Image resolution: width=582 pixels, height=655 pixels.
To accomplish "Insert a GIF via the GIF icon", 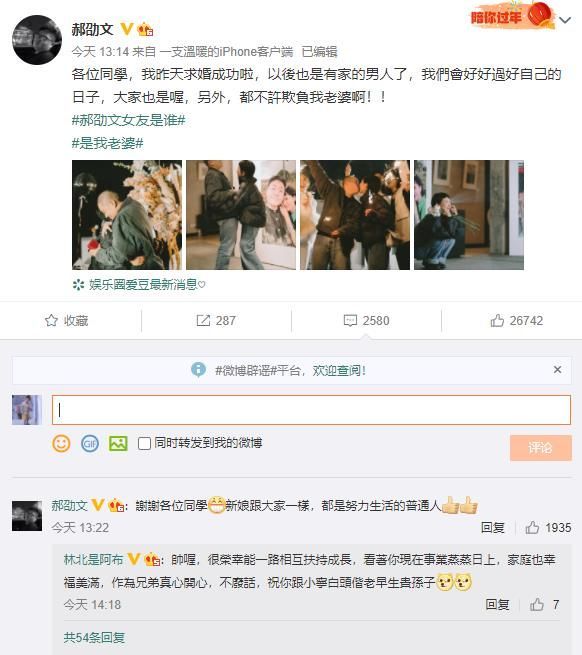I will 90,443.
